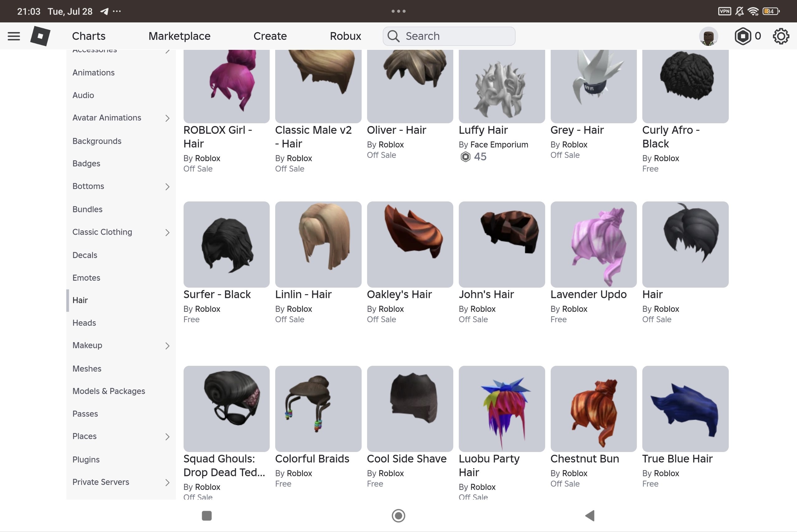Open the settings gear icon
The image size is (797, 532).
pos(781,36)
